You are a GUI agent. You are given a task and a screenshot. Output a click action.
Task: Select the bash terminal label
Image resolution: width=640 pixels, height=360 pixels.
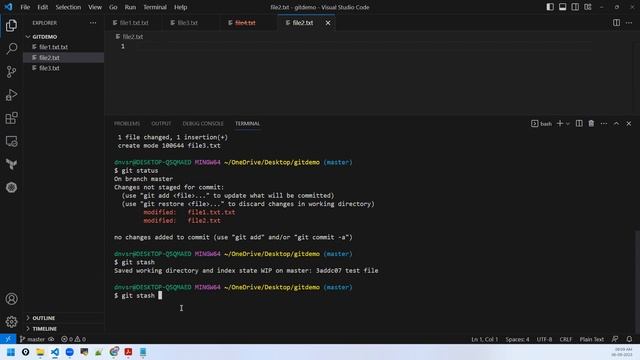pyautogui.click(x=542, y=124)
